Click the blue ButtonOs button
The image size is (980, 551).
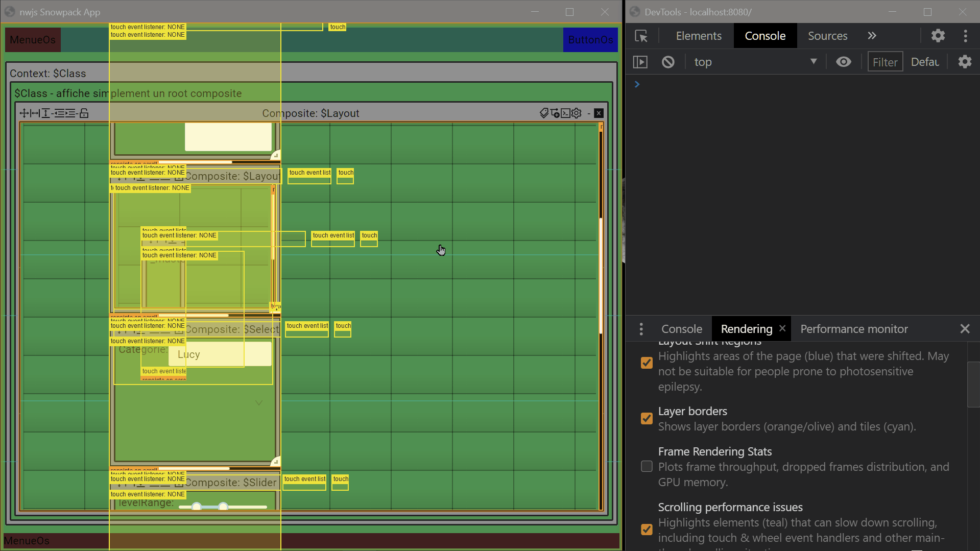590,40
